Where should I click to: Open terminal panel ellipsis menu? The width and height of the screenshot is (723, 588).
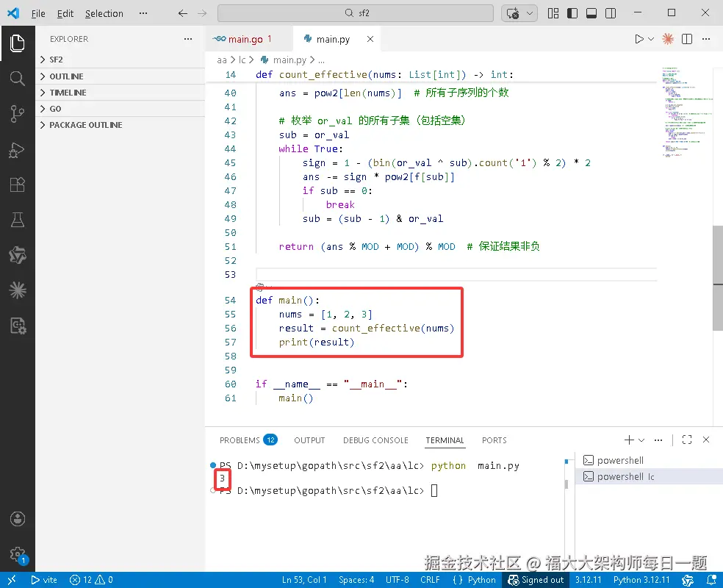pyautogui.click(x=658, y=440)
